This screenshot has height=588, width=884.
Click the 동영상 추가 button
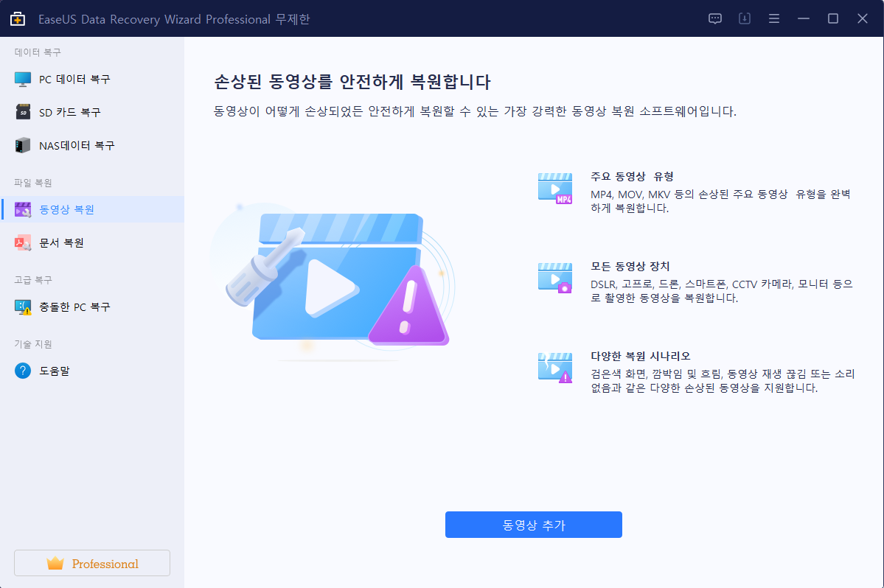[533, 525]
